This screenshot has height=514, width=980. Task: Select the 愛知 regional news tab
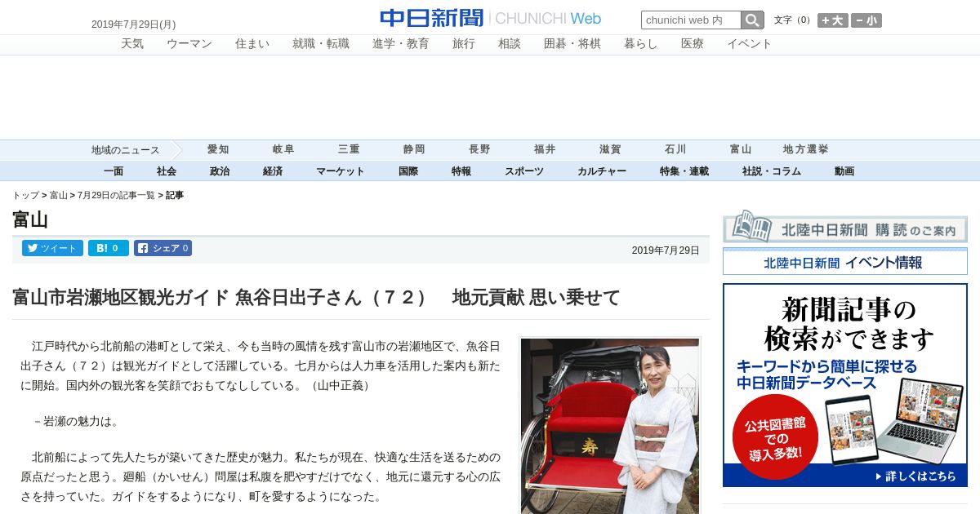(218, 149)
